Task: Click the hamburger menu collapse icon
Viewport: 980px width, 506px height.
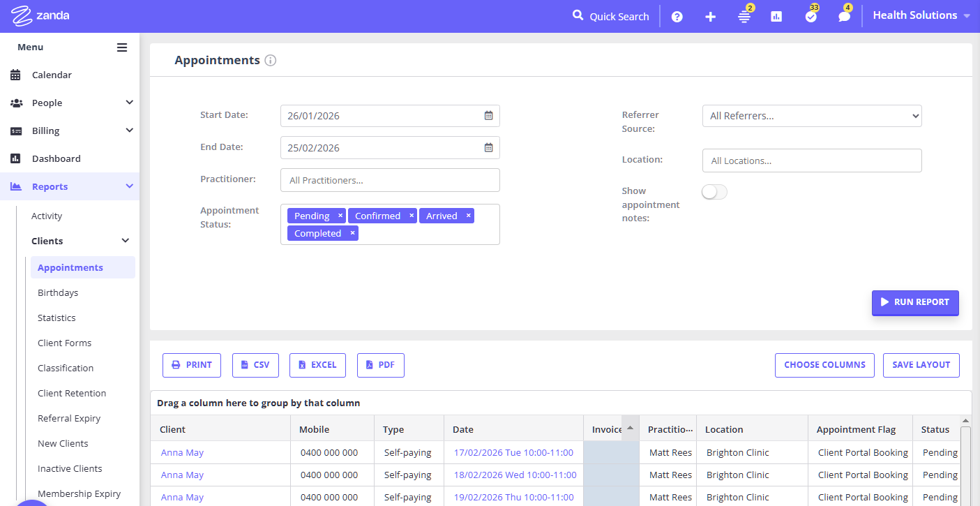Action: tap(122, 47)
